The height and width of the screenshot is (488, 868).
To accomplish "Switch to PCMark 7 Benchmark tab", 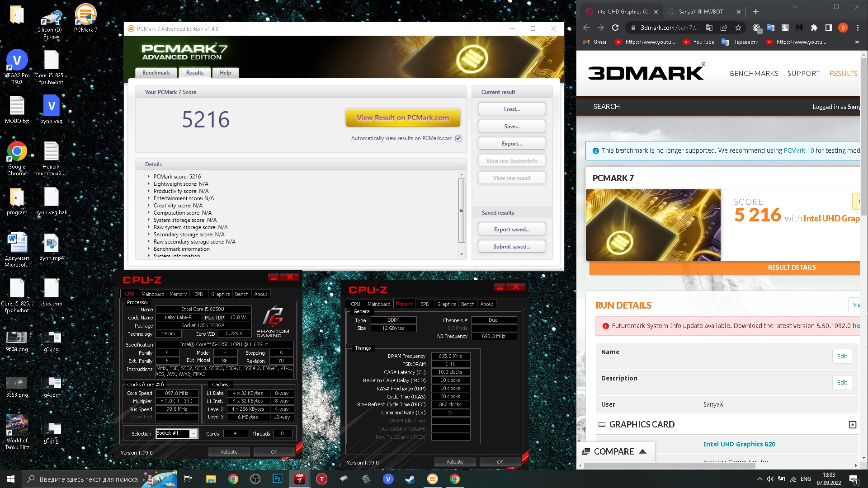I will (x=156, y=73).
